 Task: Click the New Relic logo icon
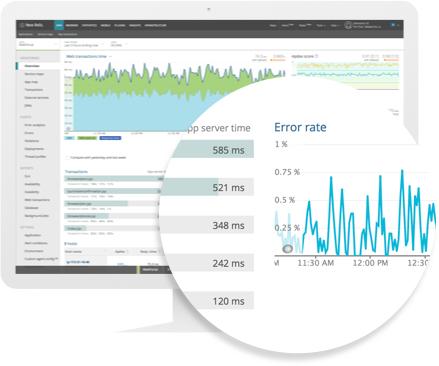pyautogui.click(x=22, y=25)
